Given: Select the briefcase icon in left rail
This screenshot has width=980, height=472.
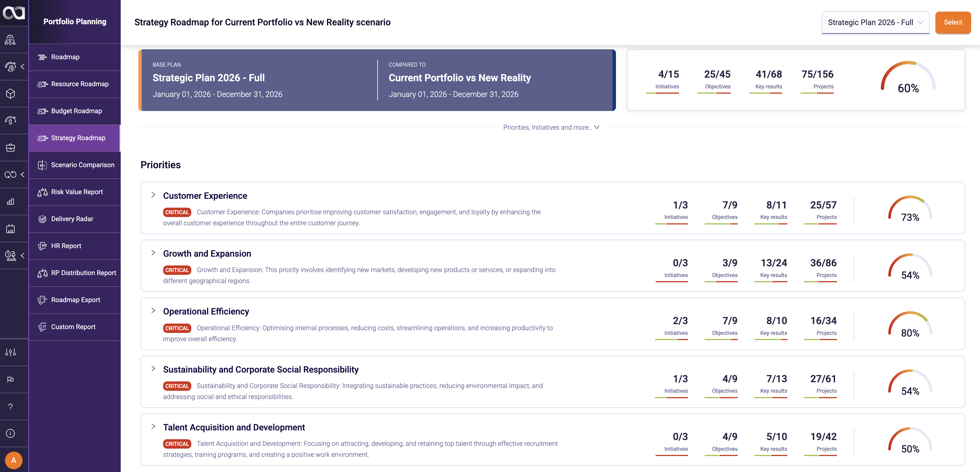Looking at the screenshot, I should (11, 147).
